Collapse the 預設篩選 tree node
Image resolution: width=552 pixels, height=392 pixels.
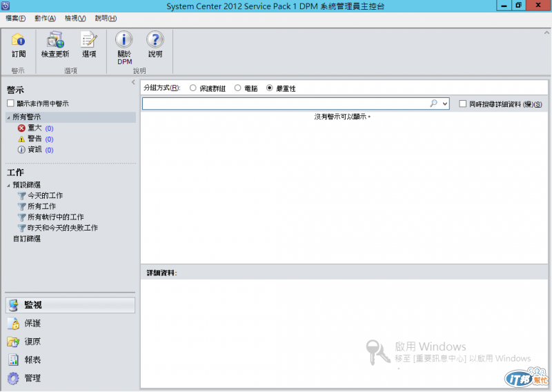pos(8,185)
